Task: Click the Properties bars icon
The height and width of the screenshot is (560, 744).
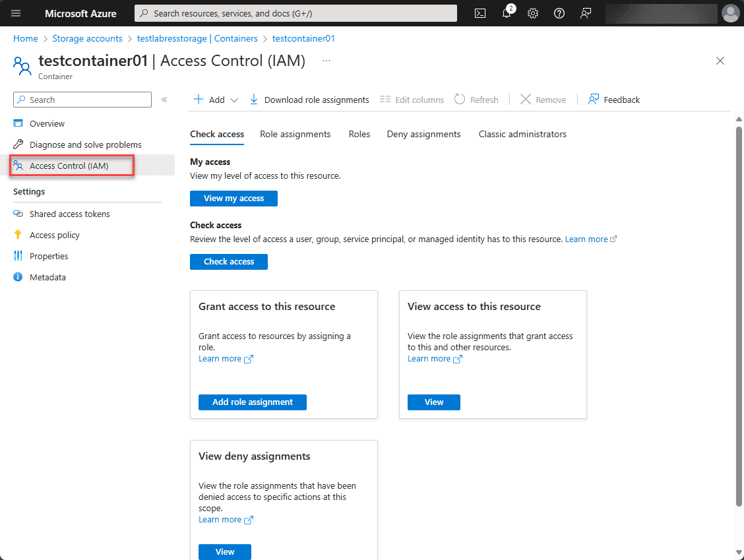Action: pyautogui.click(x=18, y=256)
